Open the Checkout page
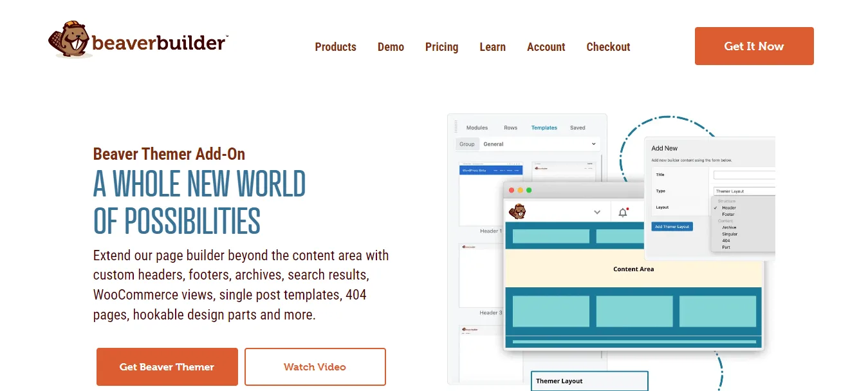Image resolution: width=868 pixels, height=391 pixels. click(608, 47)
